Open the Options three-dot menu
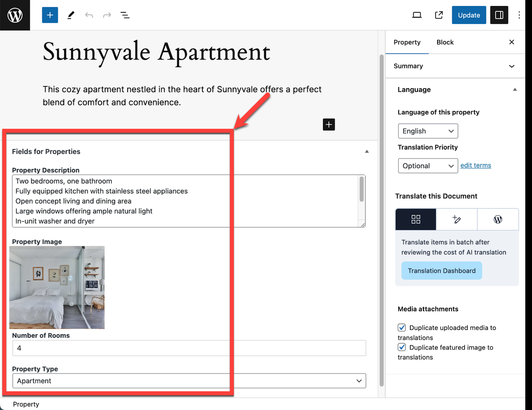532x410 pixels. 519,15
